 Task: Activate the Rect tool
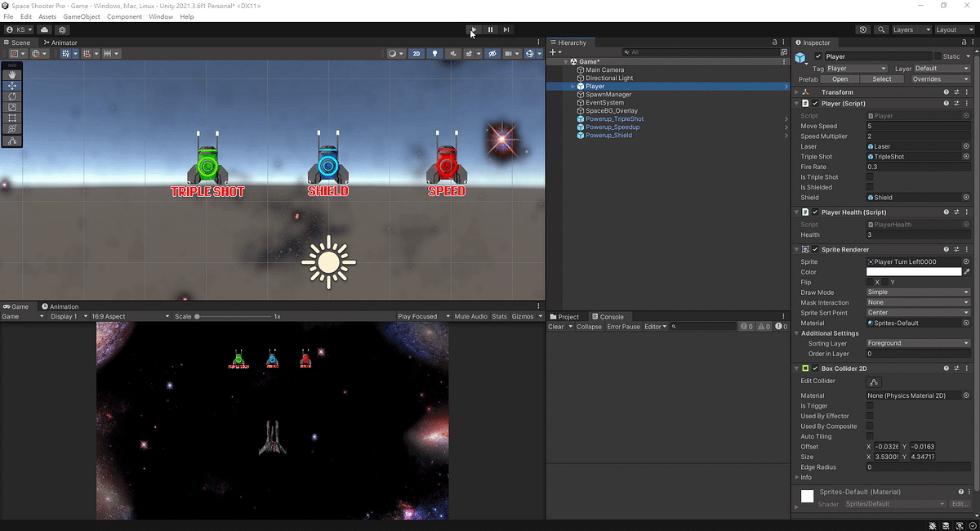[12, 117]
